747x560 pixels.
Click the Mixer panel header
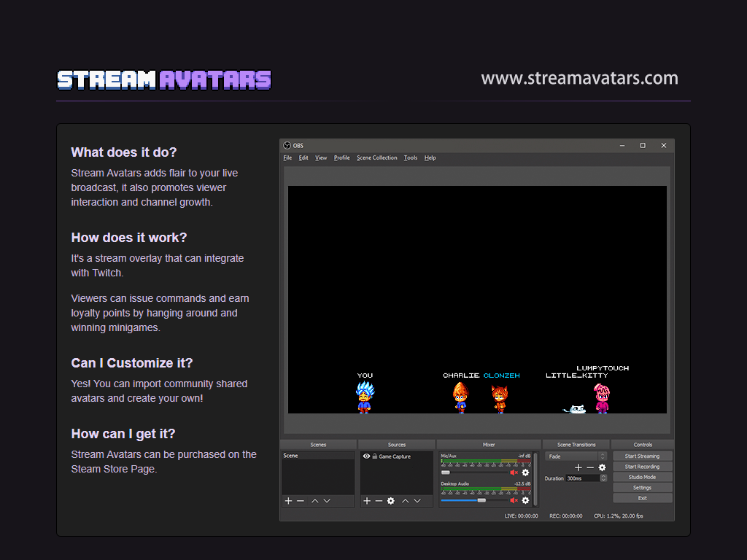click(x=489, y=445)
